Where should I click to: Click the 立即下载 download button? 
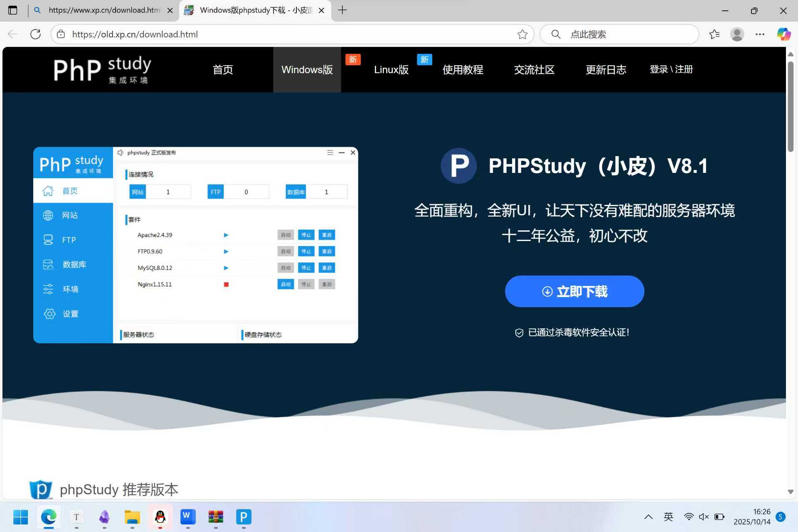[574, 291]
